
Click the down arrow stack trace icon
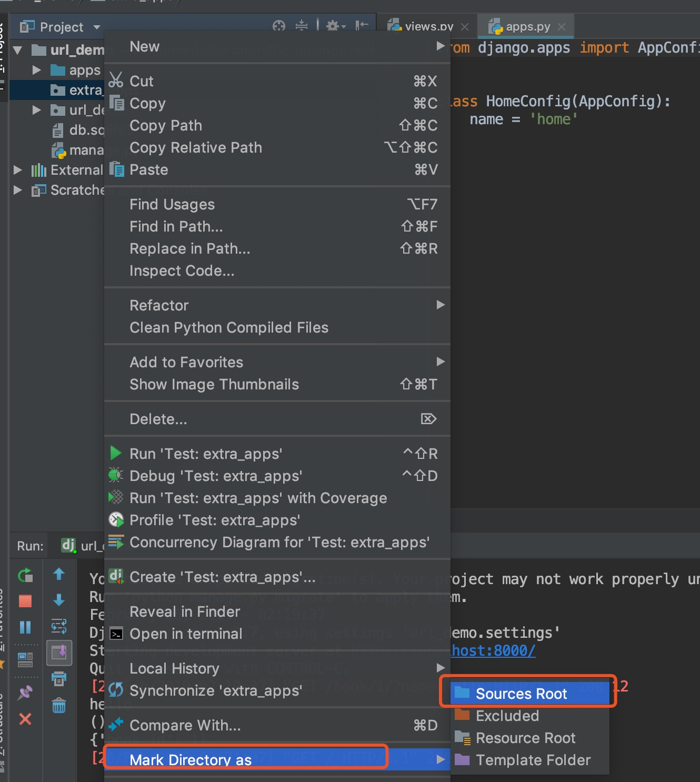(59, 600)
